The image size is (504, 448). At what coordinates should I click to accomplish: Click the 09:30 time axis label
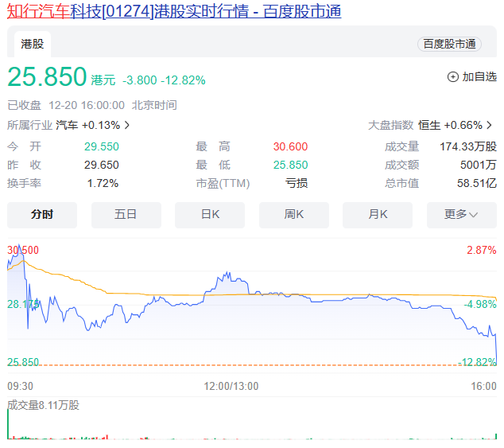pos(20,386)
